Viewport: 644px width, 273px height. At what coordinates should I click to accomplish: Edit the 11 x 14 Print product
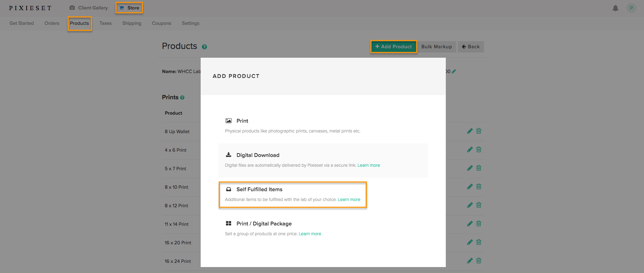click(470, 224)
